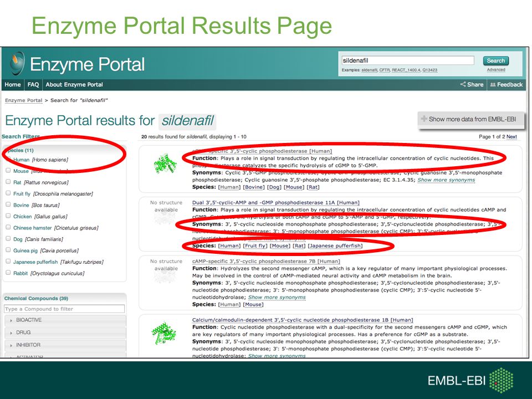Tick the Japanese pufferfish checkbox
The width and height of the screenshot is (532, 399).
click(8, 261)
